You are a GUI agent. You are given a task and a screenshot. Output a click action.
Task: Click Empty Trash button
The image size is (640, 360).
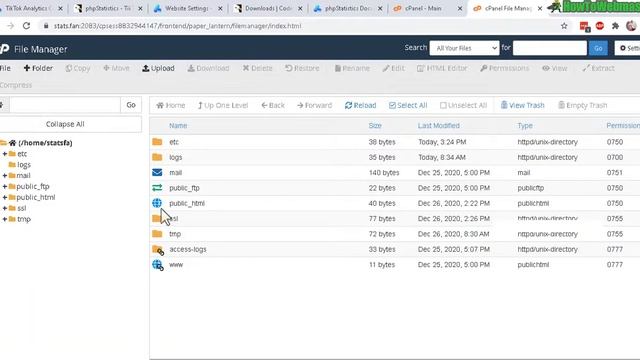(x=582, y=105)
